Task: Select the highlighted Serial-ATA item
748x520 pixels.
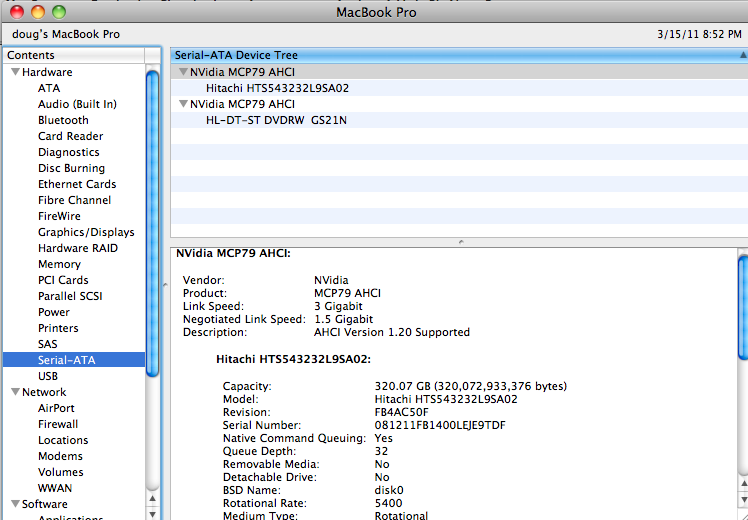Action: pyautogui.click(x=74, y=360)
